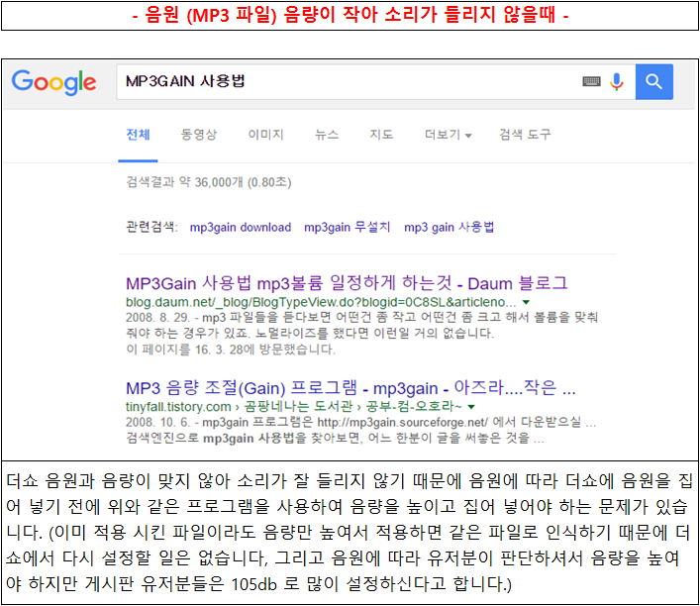Screen dimensions: 700x606
Task: Click result count 검색결과 약 36,000개
Action: [209, 182]
